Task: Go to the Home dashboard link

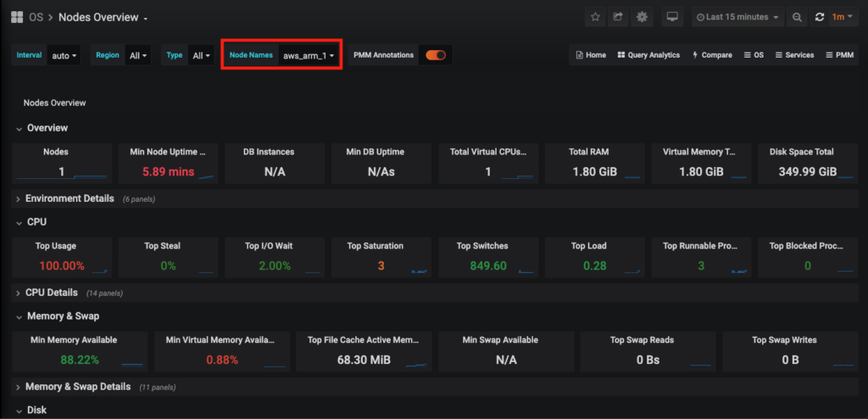Action: point(591,55)
